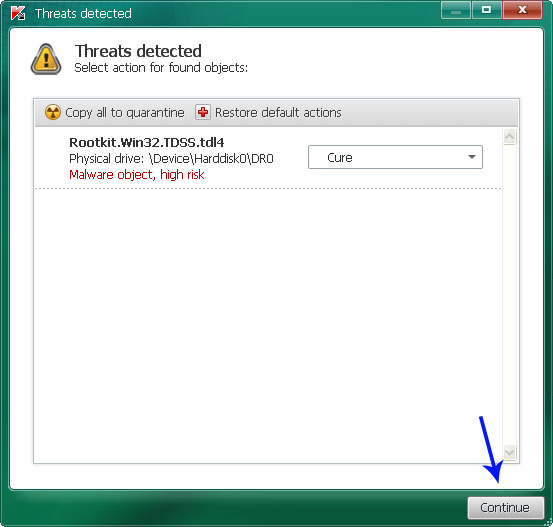Click the Physical drive path text

click(171, 159)
